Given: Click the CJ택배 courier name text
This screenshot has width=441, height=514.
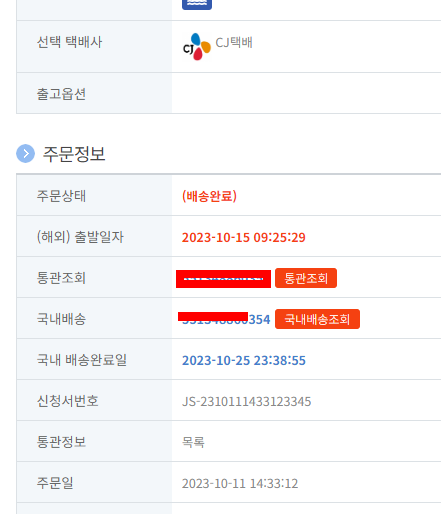Looking at the screenshot, I should [x=234, y=43].
